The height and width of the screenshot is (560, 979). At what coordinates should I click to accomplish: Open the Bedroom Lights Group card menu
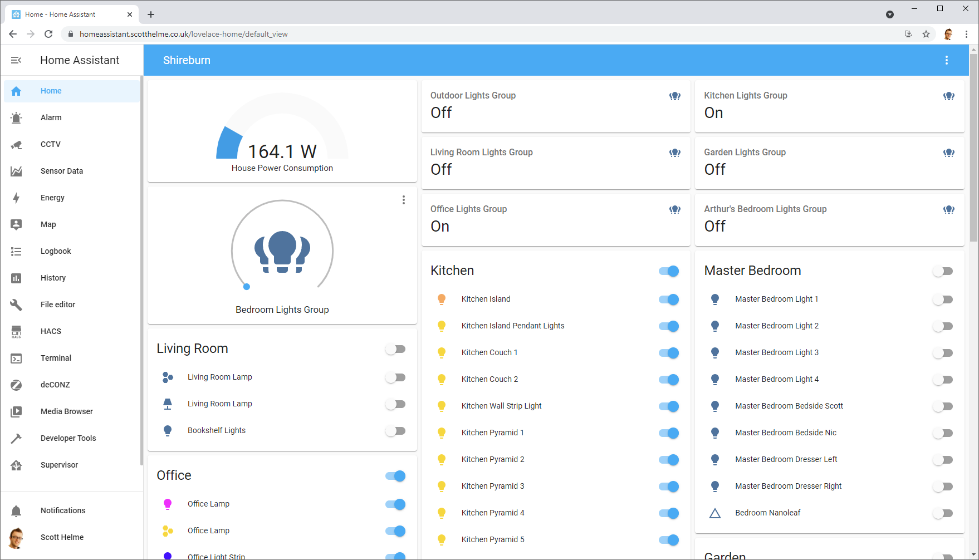point(403,200)
